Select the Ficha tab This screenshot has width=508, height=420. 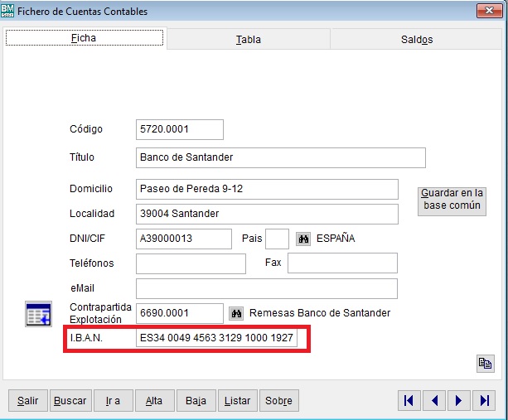click(x=84, y=38)
